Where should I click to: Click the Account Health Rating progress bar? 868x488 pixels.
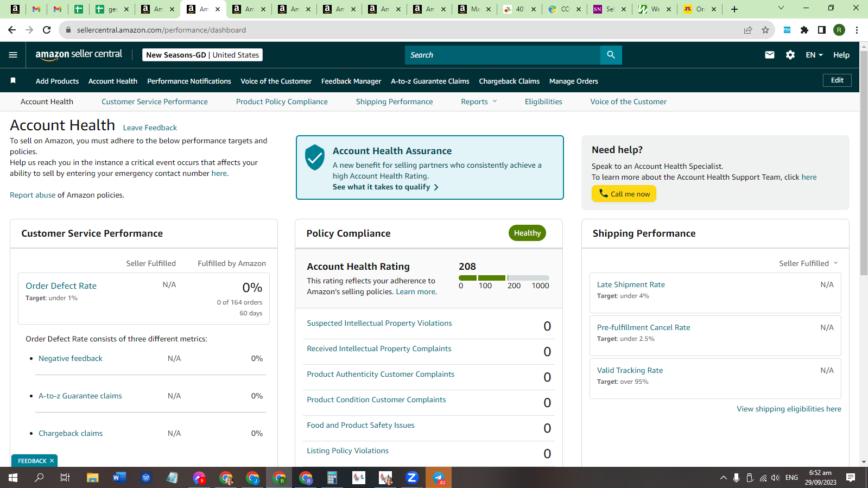click(504, 278)
